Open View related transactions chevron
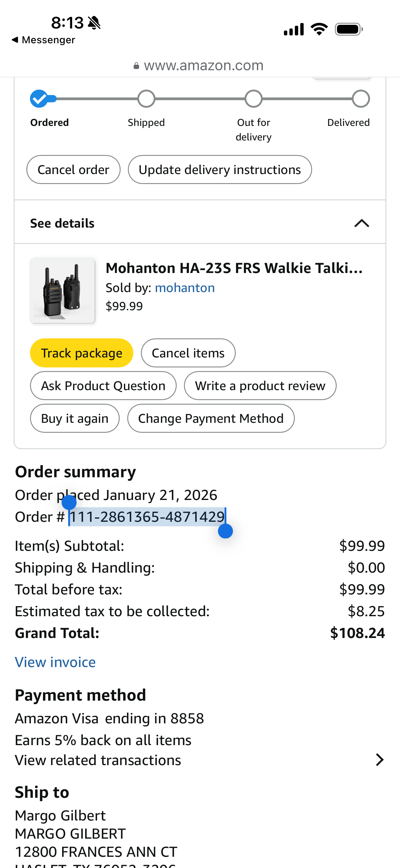400x868 pixels. click(x=379, y=760)
